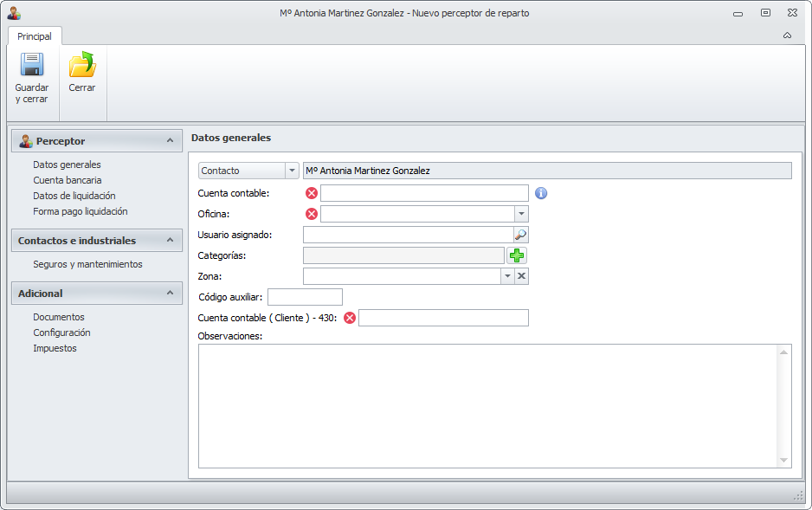The width and height of the screenshot is (812, 510).
Task: Click the magnifier icon for Usuario asignado
Action: click(520, 235)
